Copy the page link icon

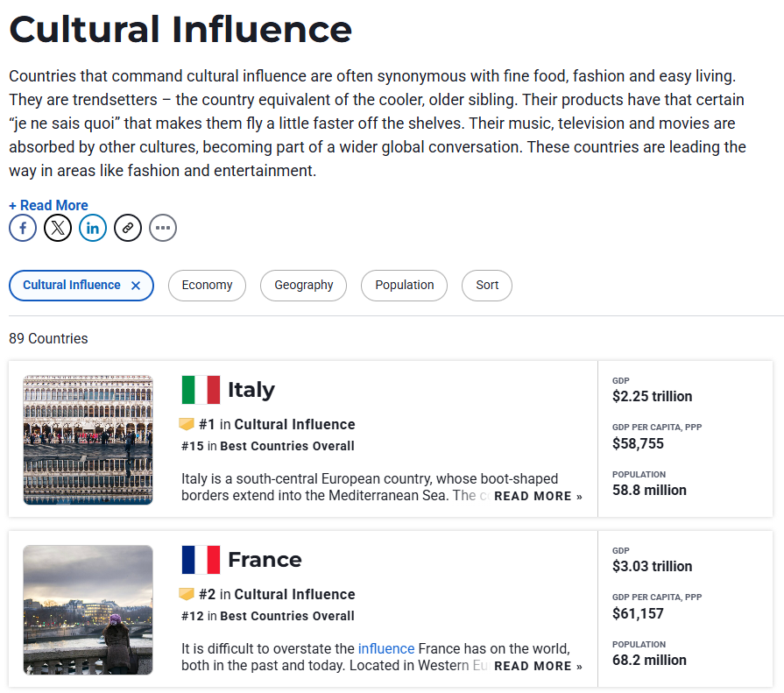tap(128, 229)
